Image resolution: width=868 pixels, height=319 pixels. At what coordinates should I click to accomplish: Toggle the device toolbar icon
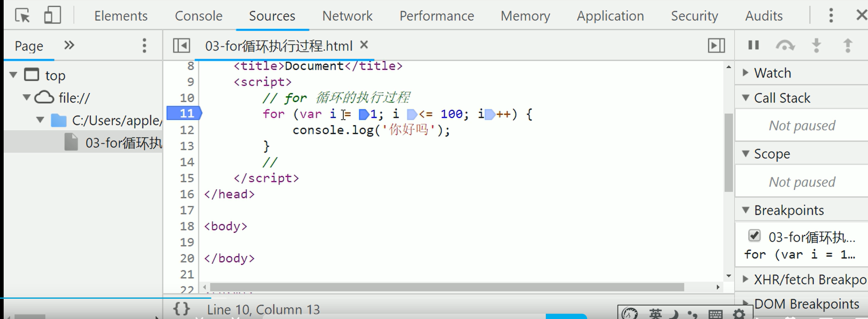(52, 16)
